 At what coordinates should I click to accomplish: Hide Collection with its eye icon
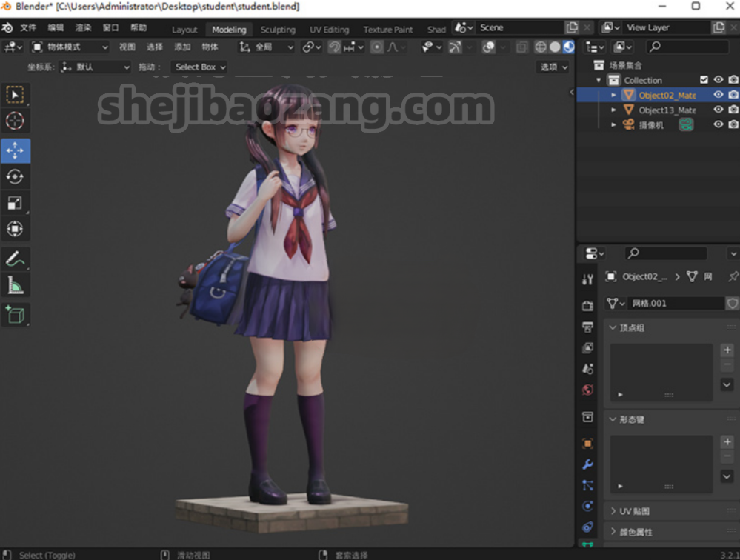pos(719,80)
